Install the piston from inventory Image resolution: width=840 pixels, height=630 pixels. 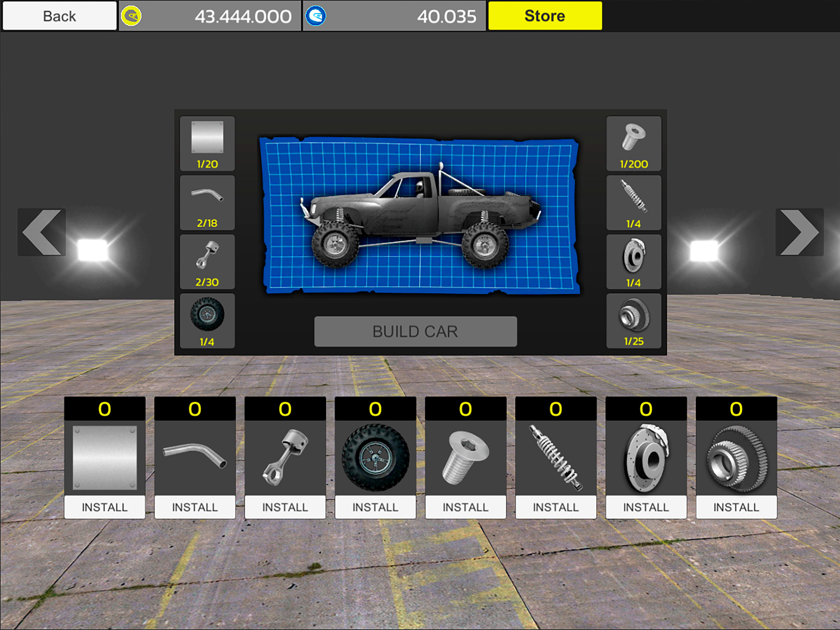click(x=285, y=507)
